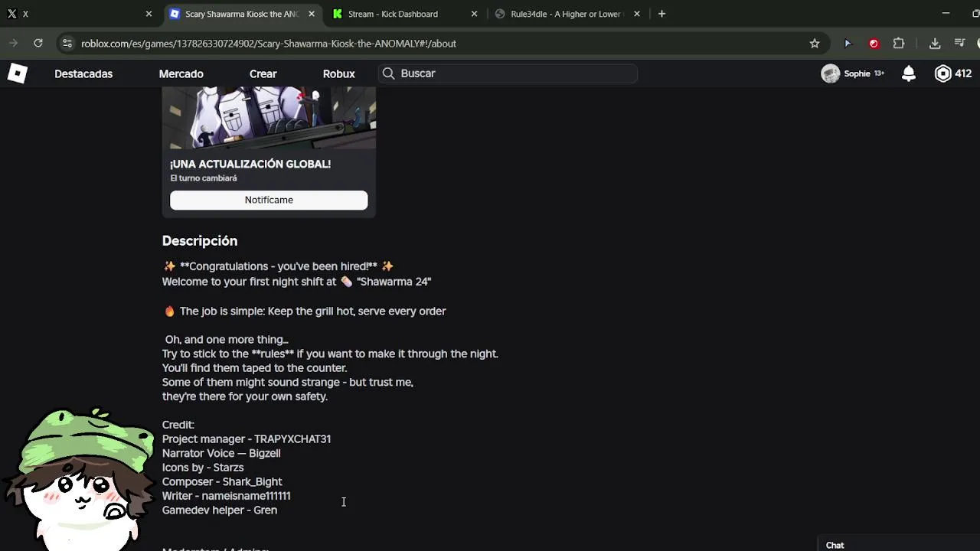The height and width of the screenshot is (551, 980).
Task: Click the 'El turno cambiará' subtitle
Action: [x=204, y=178]
